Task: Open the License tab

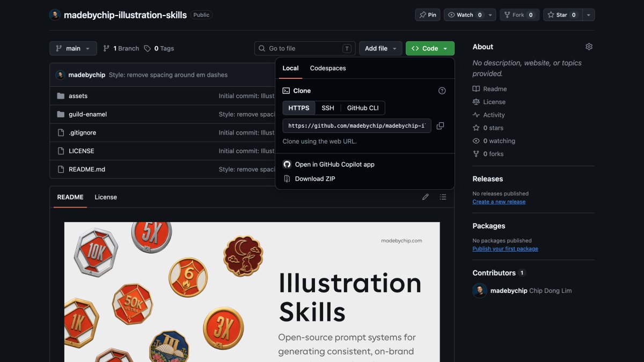Action: click(x=106, y=197)
